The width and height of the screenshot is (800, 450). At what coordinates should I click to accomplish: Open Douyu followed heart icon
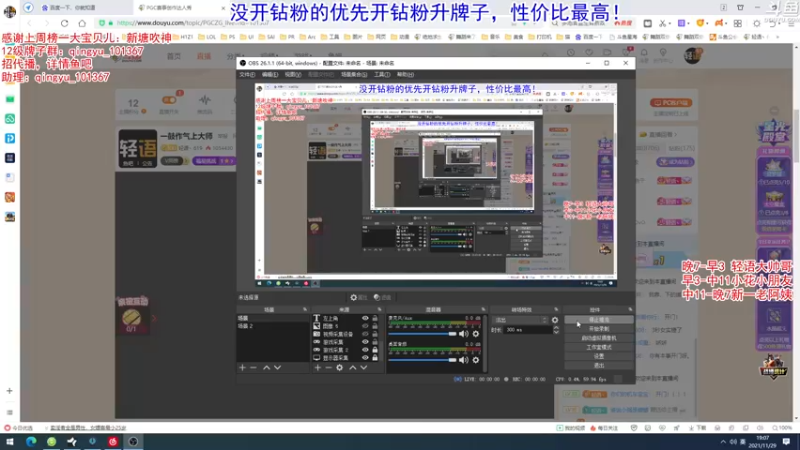pos(589,53)
